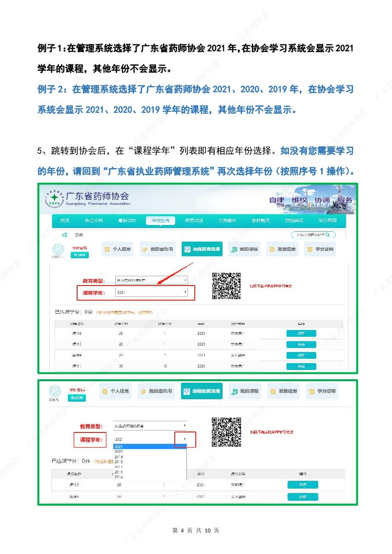Open the 协会介绍 navigation item
Viewport: 392px width, 554px height.
[94, 221]
